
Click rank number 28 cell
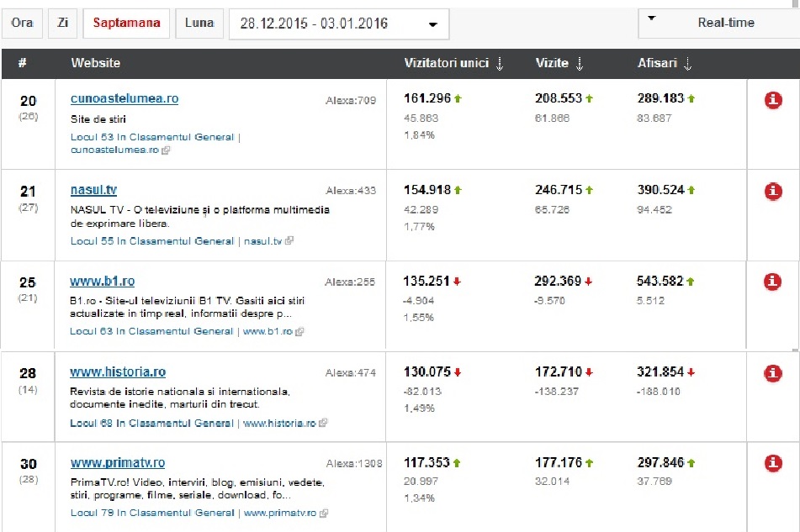(x=28, y=373)
